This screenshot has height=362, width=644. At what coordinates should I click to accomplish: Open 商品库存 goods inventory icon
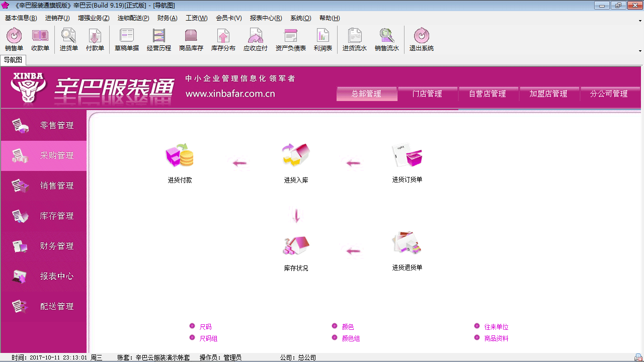[191, 40]
